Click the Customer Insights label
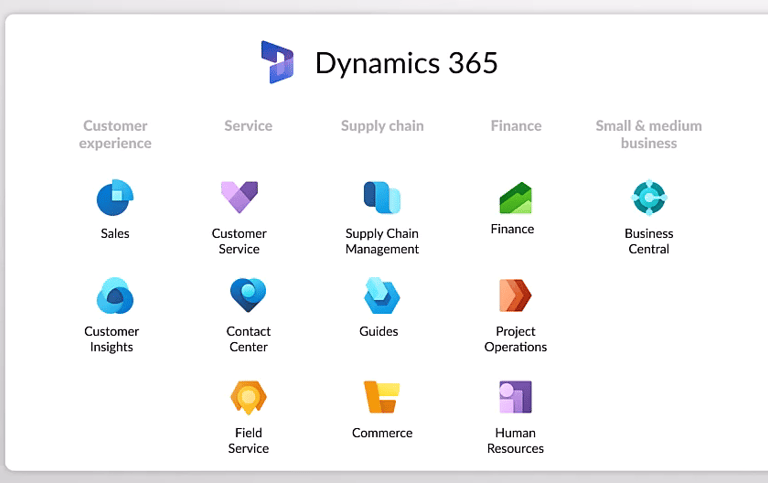The height and width of the screenshot is (483, 768). click(112, 339)
